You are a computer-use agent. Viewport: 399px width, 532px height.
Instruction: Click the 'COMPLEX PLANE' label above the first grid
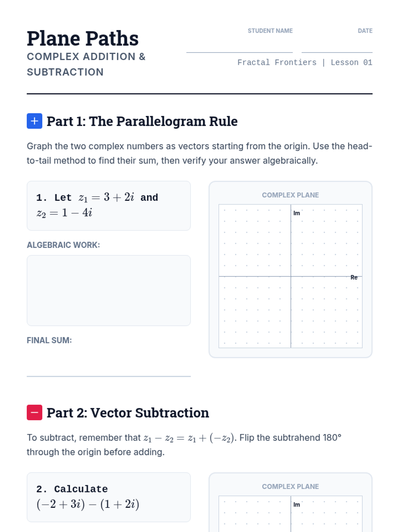290,195
